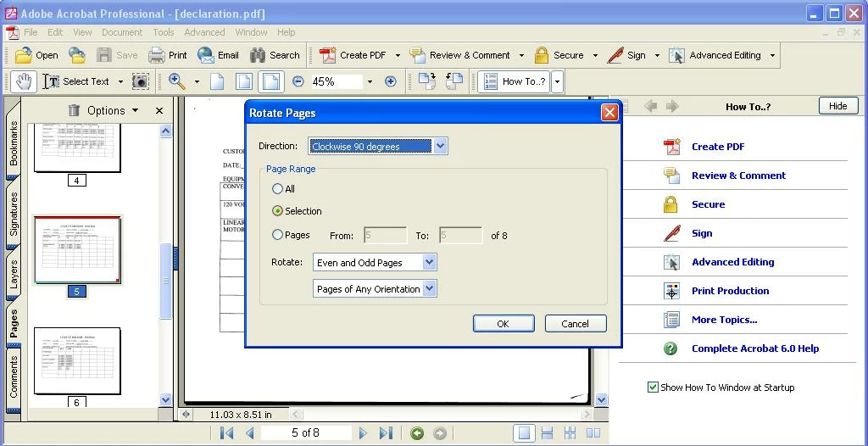Open the Advanced menu
This screenshot has height=446, width=868.
tap(204, 32)
